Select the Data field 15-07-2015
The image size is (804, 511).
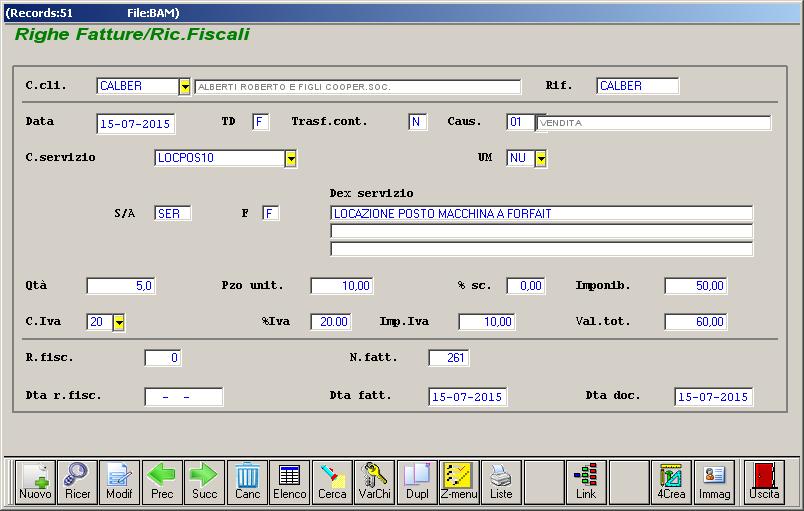[135, 124]
